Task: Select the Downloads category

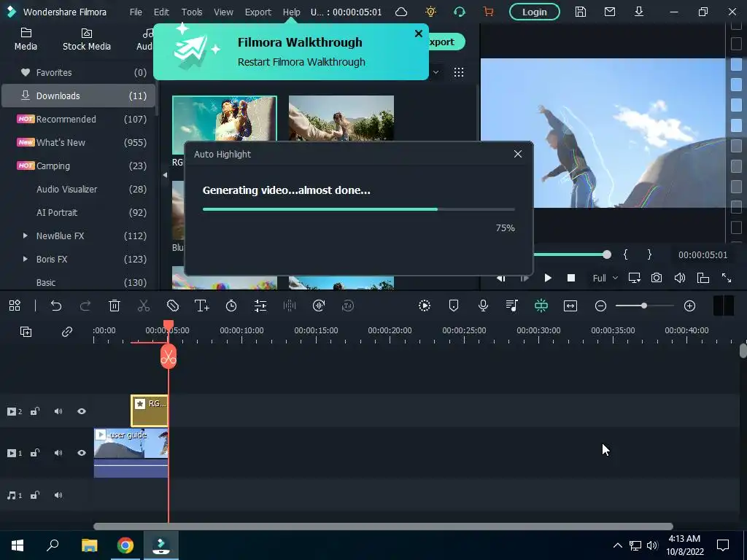Action: click(x=79, y=96)
